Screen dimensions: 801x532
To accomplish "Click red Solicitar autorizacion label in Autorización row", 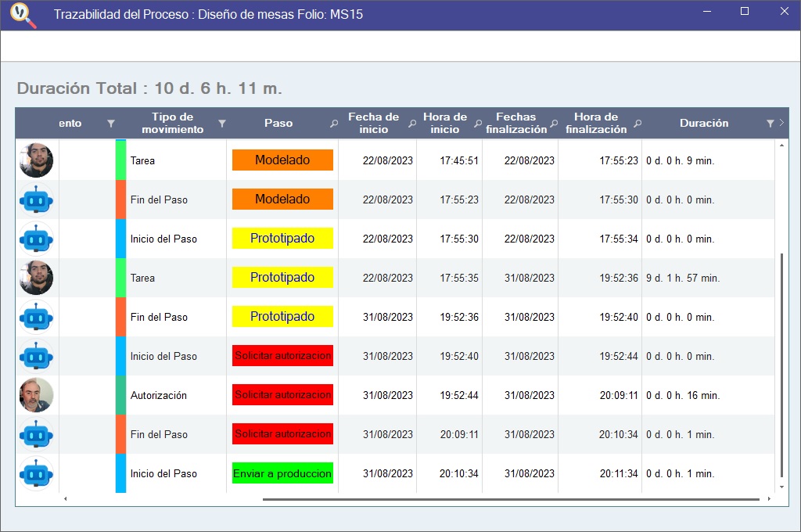I will click(x=282, y=395).
